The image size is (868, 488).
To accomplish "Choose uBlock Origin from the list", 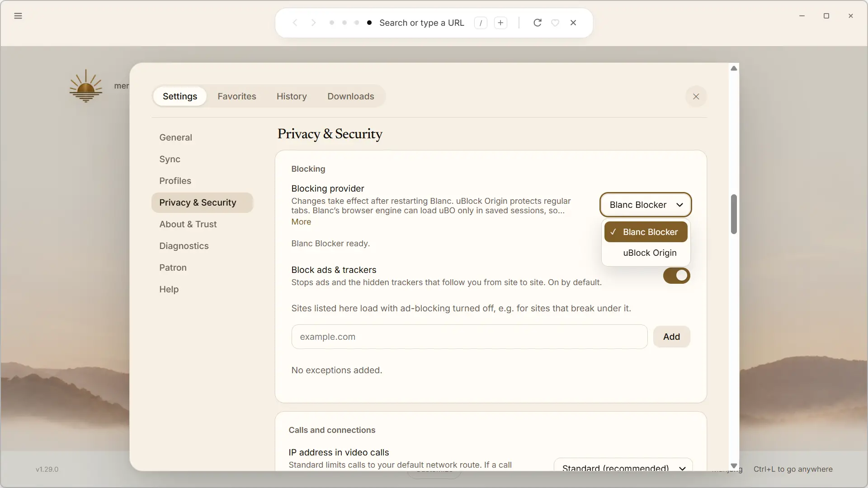I will click(x=646, y=253).
